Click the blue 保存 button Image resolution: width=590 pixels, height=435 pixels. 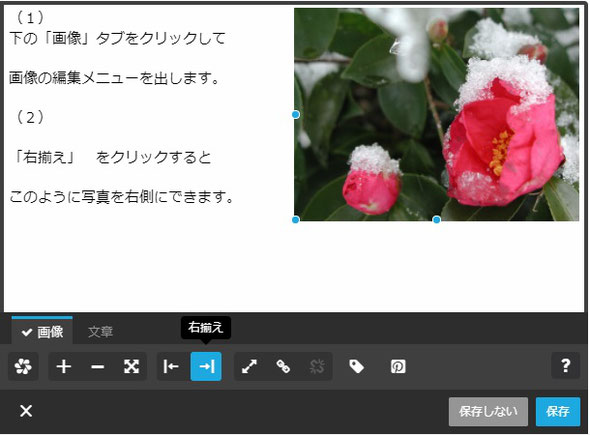558,411
